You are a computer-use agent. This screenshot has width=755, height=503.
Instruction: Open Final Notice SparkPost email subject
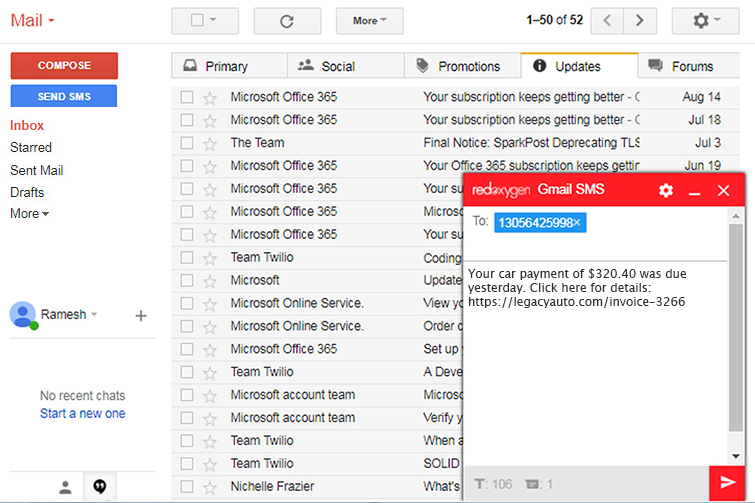coord(531,143)
